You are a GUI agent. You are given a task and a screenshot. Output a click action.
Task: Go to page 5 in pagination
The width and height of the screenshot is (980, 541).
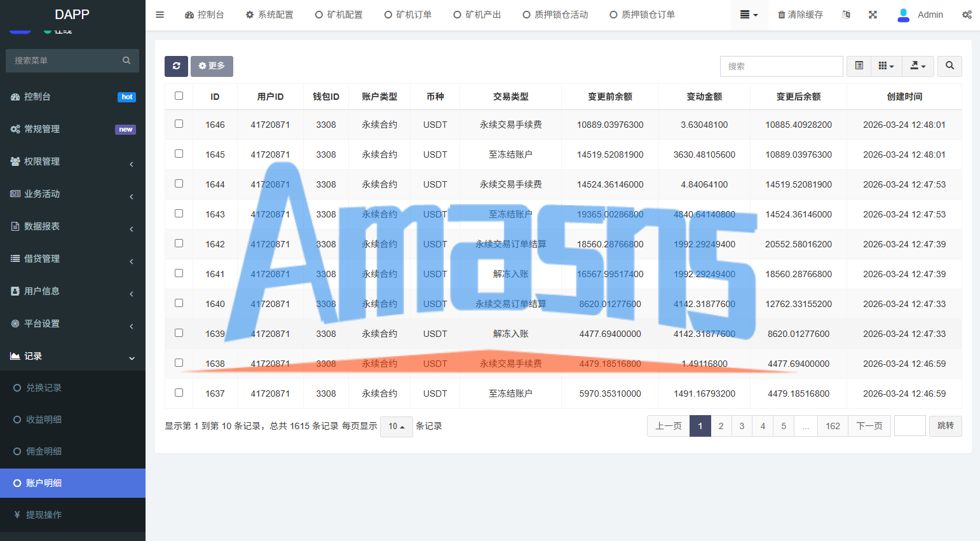(784, 426)
